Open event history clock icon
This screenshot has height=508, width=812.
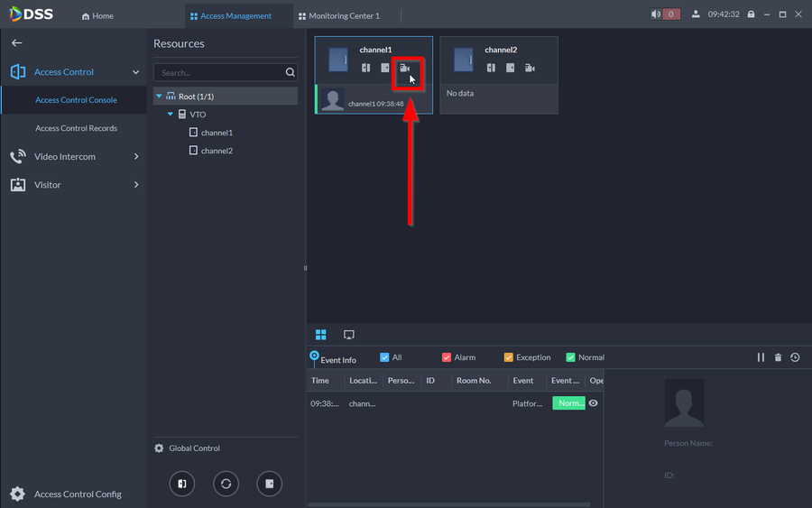tap(795, 357)
